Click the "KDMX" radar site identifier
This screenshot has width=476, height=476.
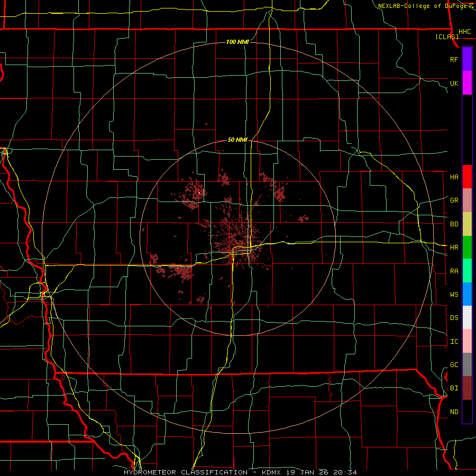point(271,472)
